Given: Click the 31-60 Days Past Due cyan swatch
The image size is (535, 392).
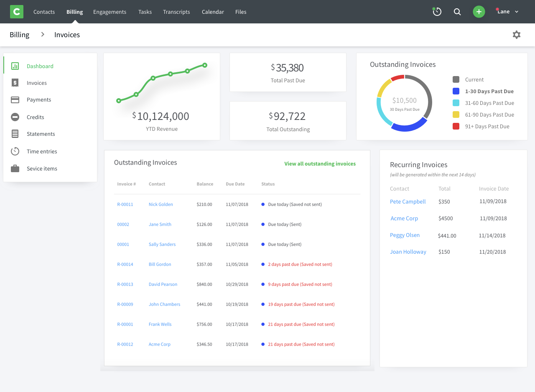Looking at the screenshot, I should coord(456,103).
